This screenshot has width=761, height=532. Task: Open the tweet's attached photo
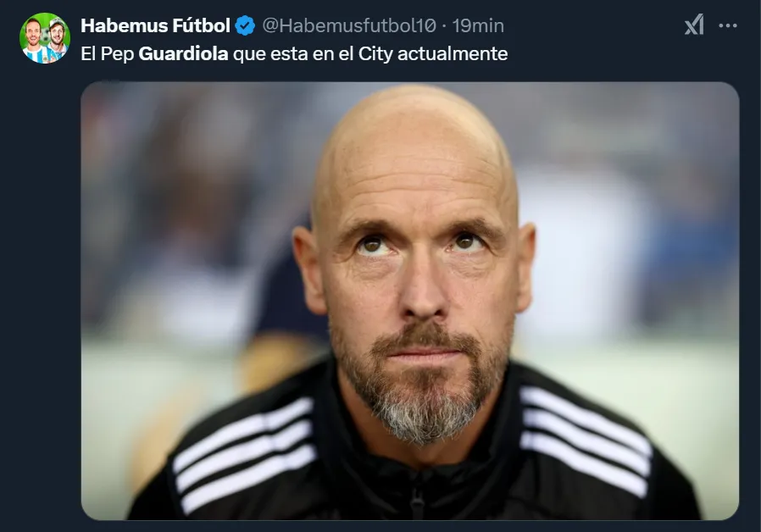click(x=409, y=300)
